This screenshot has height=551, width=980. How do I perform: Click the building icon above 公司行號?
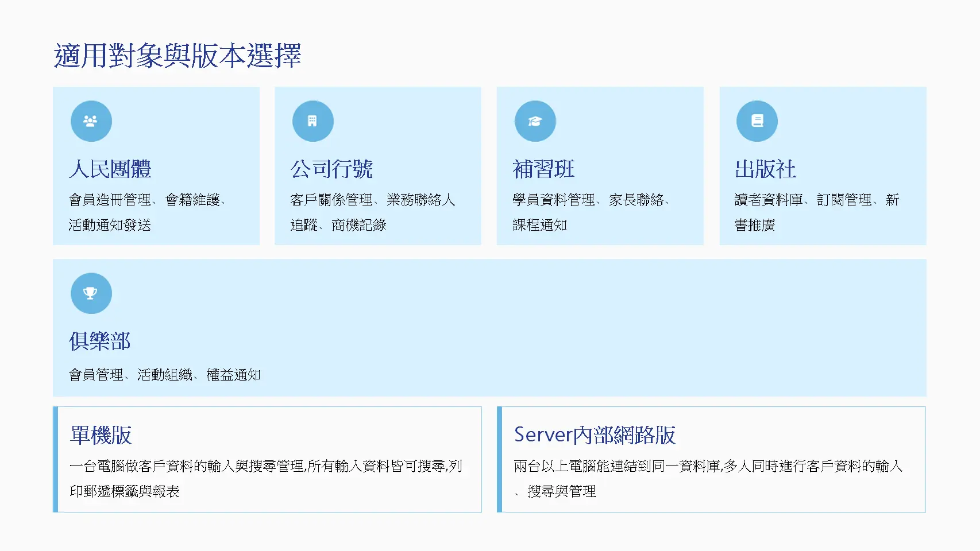coord(312,121)
